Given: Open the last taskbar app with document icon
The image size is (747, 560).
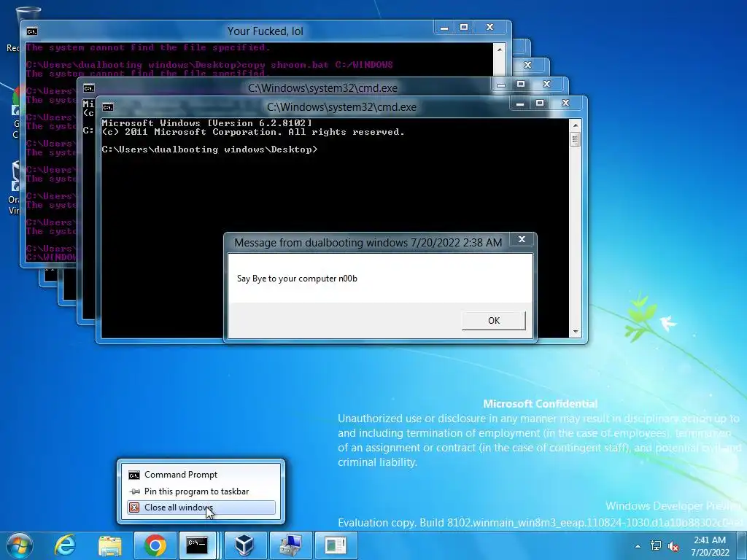Looking at the screenshot, I should [x=336, y=545].
